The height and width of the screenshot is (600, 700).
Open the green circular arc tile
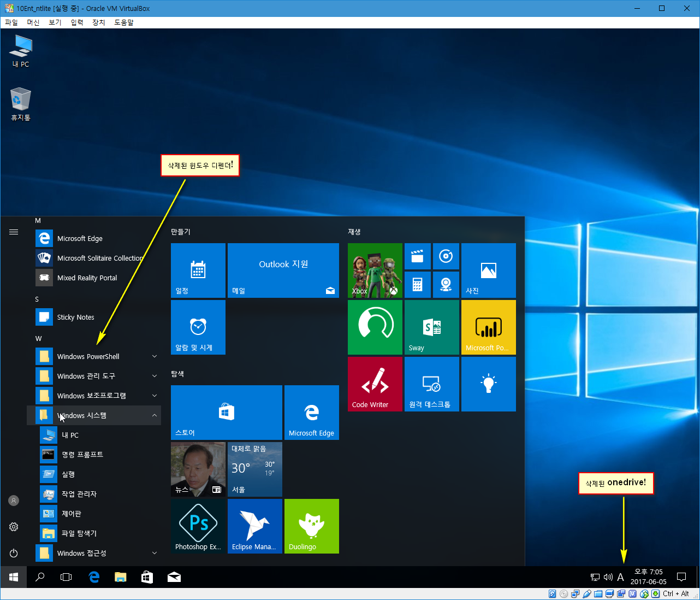(x=375, y=327)
